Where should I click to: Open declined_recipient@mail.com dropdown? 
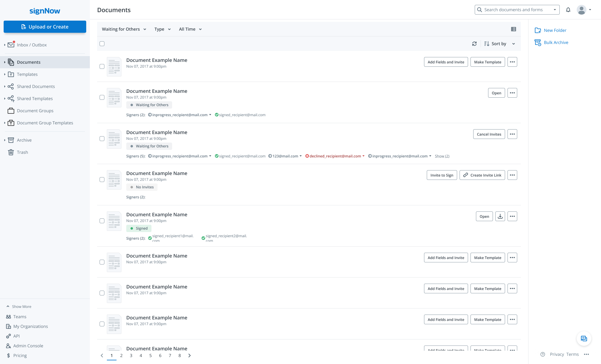tap(364, 156)
